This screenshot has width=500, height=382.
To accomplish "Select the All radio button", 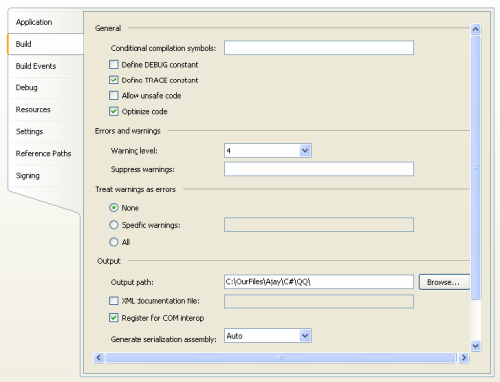I will pyautogui.click(x=114, y=242).
